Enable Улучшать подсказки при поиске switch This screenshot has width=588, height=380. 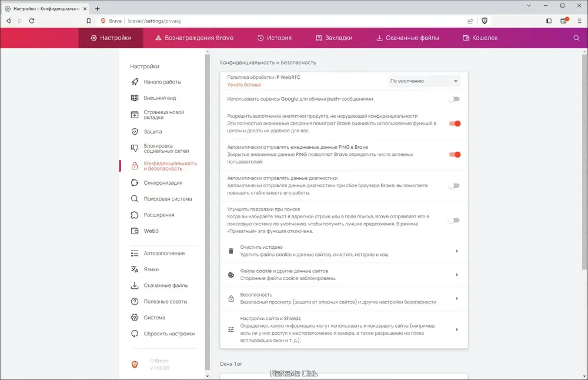[454, 221]
